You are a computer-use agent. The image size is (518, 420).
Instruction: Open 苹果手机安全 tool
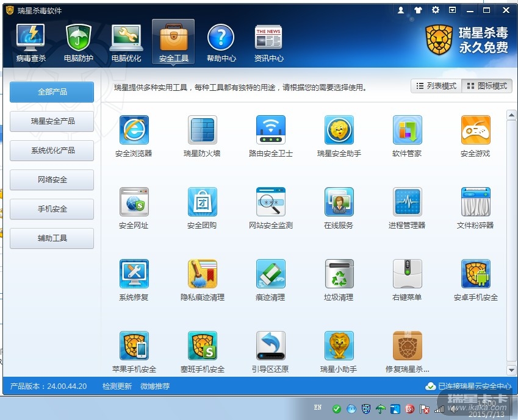click(134, 346)
